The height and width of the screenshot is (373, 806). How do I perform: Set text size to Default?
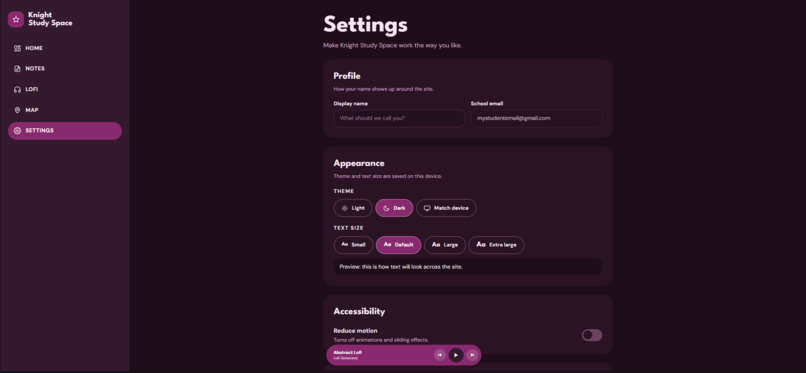click(398, 245)
